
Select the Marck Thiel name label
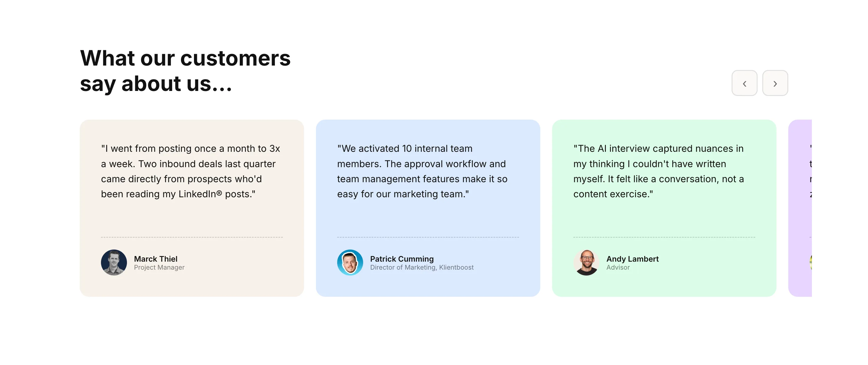click(x=156, y=258)
